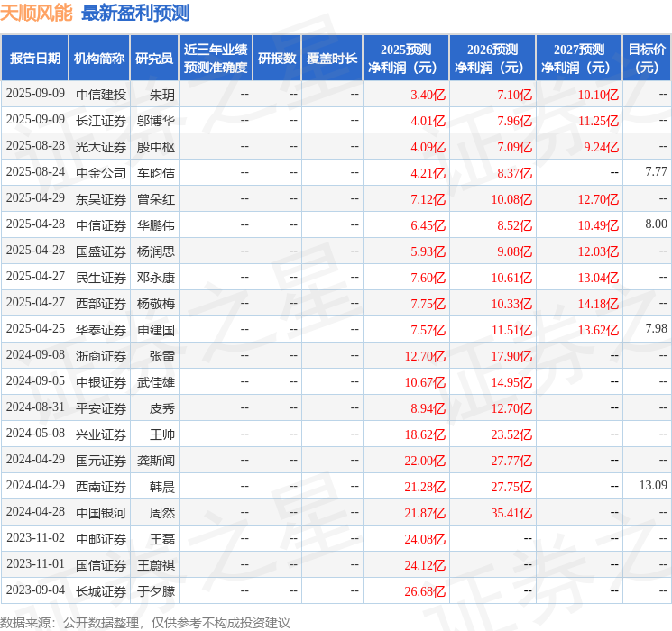Click the 13.09 target price cell

pos(653,486)
